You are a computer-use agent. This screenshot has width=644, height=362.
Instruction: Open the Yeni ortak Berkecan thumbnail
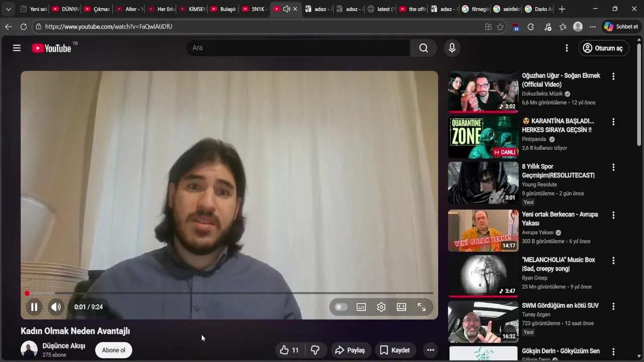click(483, 230)
